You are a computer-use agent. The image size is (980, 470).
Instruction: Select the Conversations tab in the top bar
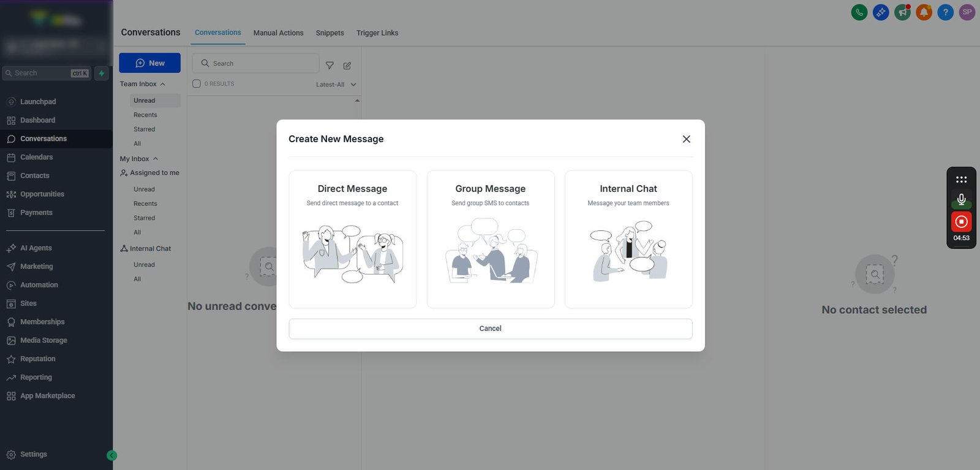point(218,32)
